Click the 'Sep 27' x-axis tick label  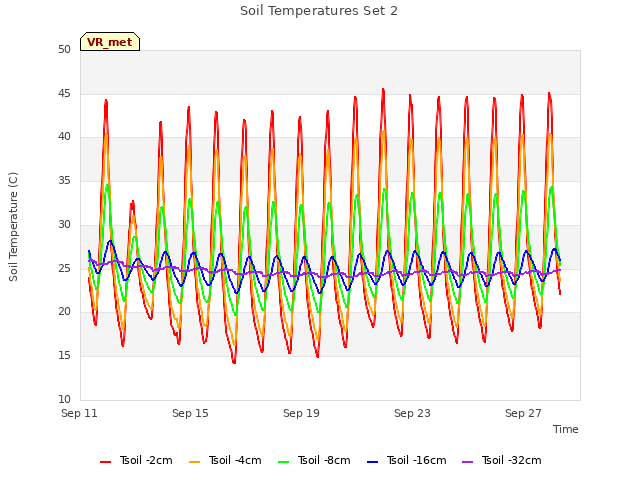point(523,413)
